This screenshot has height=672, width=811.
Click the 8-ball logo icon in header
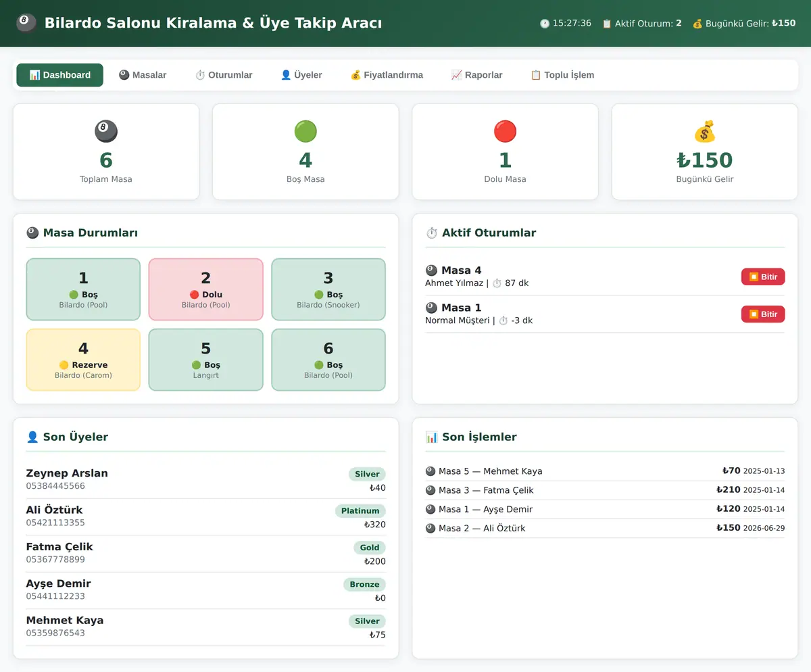[26, 23]
